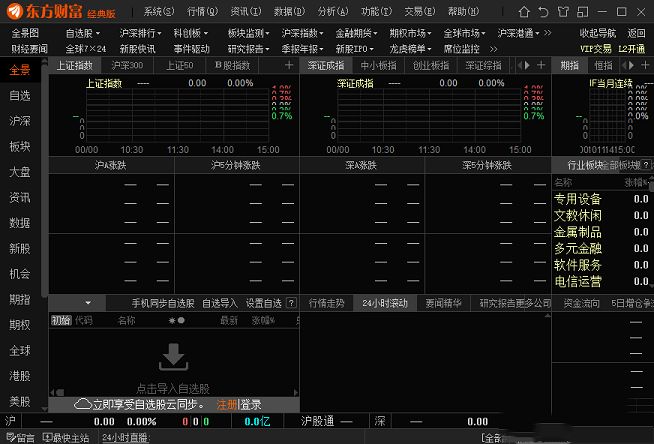Click the 收起导航 button
Screen dimensions: 654x444
click(597, 33)
